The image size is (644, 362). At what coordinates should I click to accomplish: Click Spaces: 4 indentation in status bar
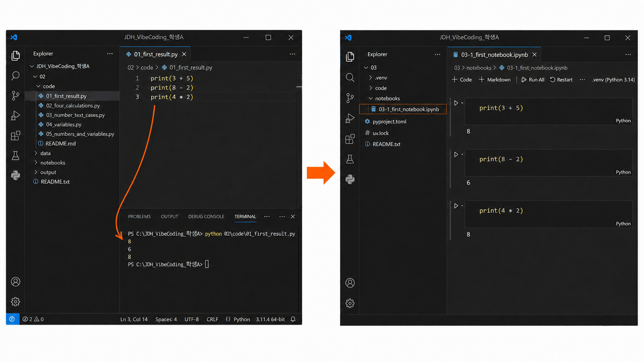166,319
